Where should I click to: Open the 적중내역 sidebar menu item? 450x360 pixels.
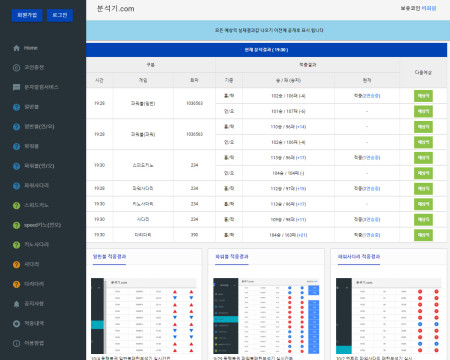click(x=34, y=323)
